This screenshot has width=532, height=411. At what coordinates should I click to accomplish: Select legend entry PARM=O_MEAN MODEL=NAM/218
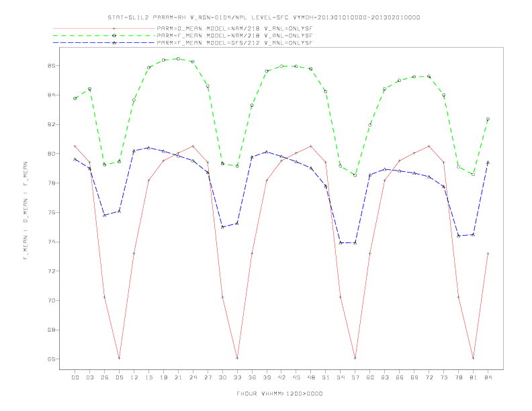pyautogui.click(x=234, y=28)
